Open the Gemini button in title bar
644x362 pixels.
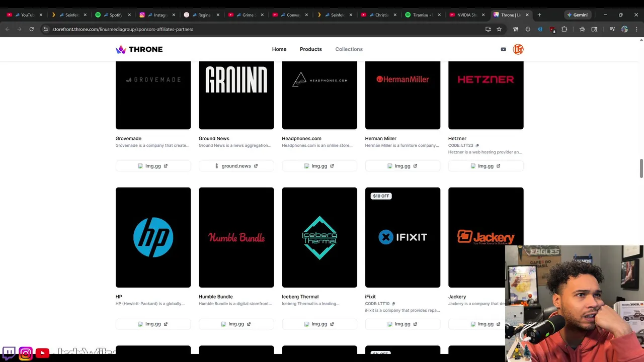[x=578, y=15]
